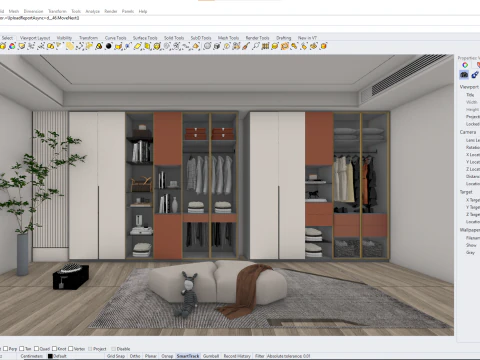Open the Help menu
The width and height of the screenshot is (480, 360).
pyautogui.click(x=143, y=11)
